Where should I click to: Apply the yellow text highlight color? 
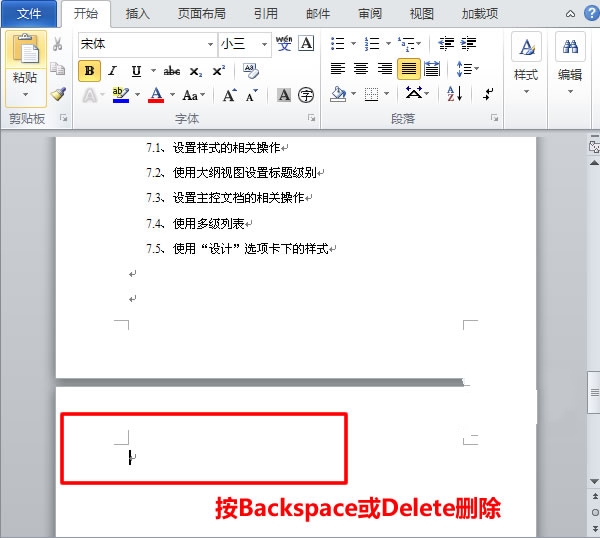pyautogui.click(x=121, y=95)
